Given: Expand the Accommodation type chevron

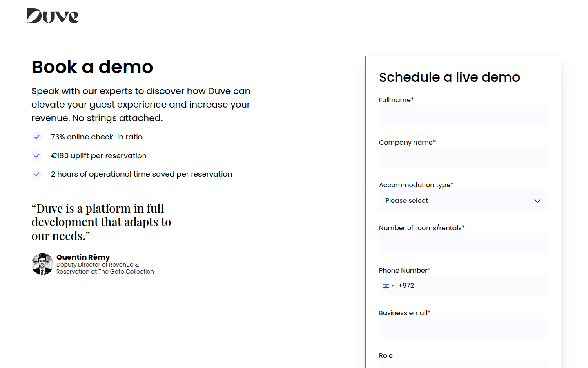Looking at the screenshot, I should (537, 201).
